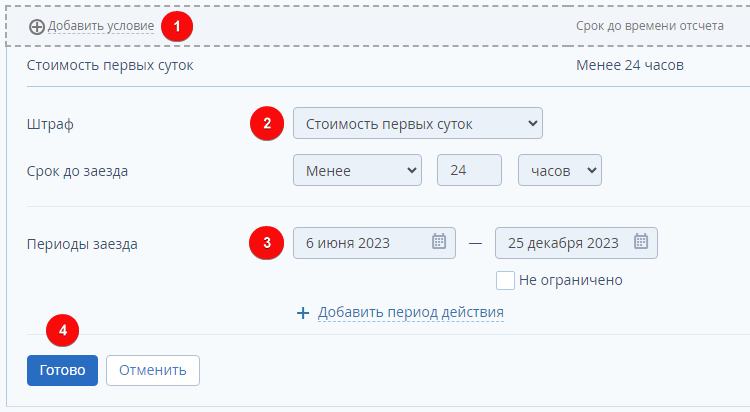Focus the hours field containing 24

tap(469, 171)
